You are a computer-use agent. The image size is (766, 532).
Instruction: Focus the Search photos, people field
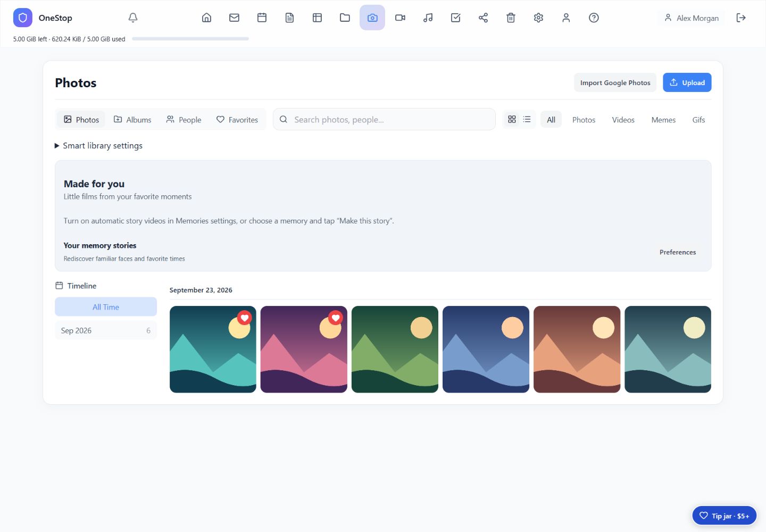(384, 119)
